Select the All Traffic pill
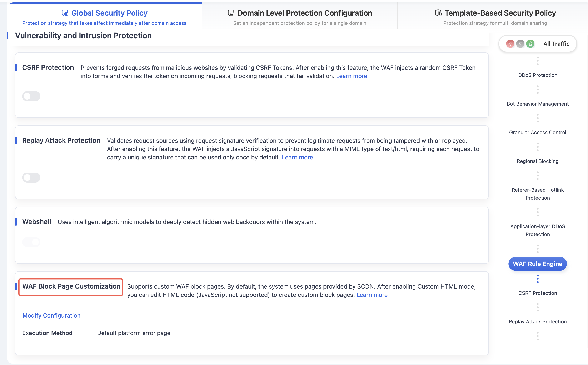This screenshot has width=588, height=365. (538, 44)
